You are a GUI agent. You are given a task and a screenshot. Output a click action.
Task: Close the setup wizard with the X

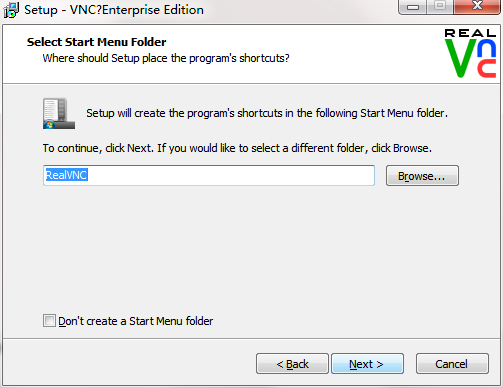click(477, 7)
